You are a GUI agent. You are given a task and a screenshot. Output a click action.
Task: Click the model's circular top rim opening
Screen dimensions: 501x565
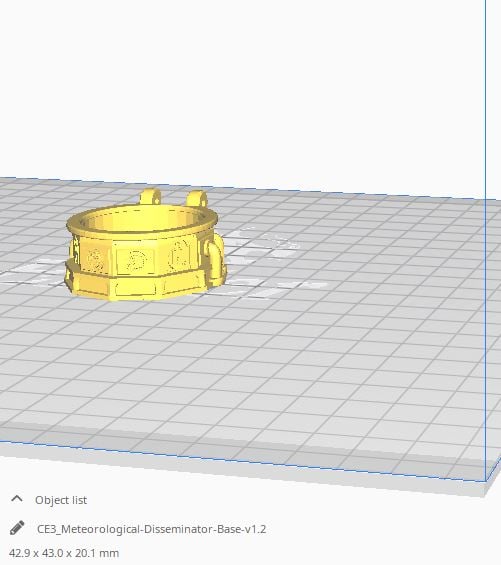click(142, 218)
